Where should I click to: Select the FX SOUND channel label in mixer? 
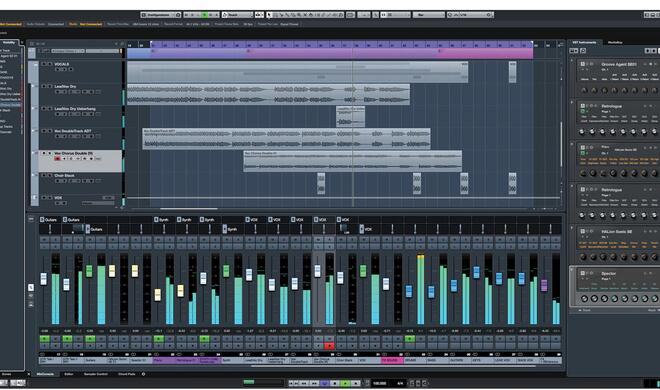click(392, 361)
